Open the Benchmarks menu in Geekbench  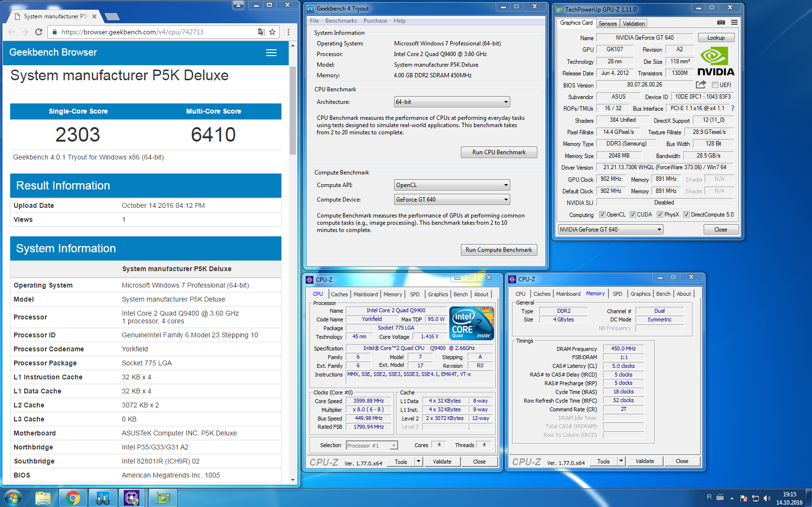point(341,21)
